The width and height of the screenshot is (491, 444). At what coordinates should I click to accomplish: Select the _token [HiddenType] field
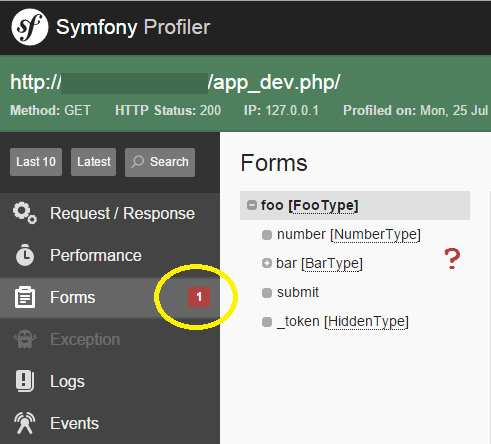pos(343,322)
